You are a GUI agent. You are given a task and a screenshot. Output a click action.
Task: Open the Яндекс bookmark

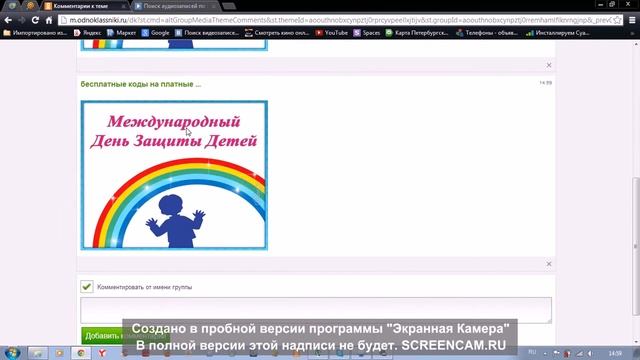coord(87,33)
